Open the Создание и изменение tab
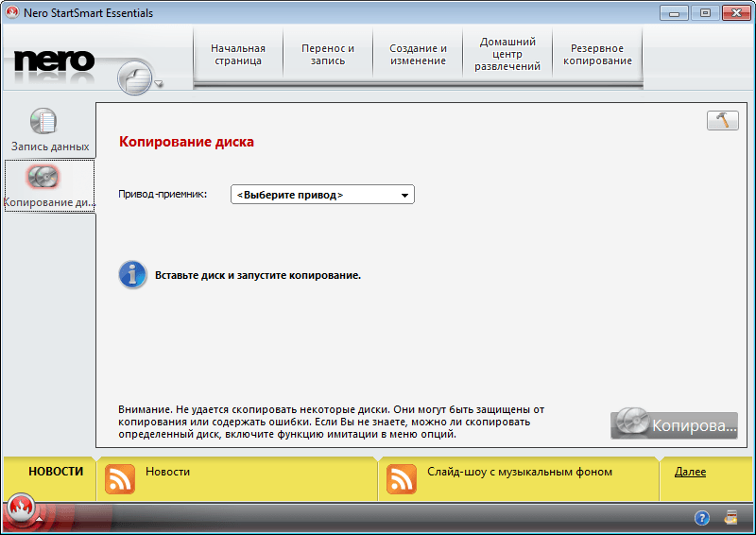The height and width of the screenshot is (535, 756). (x=418, y=55)
